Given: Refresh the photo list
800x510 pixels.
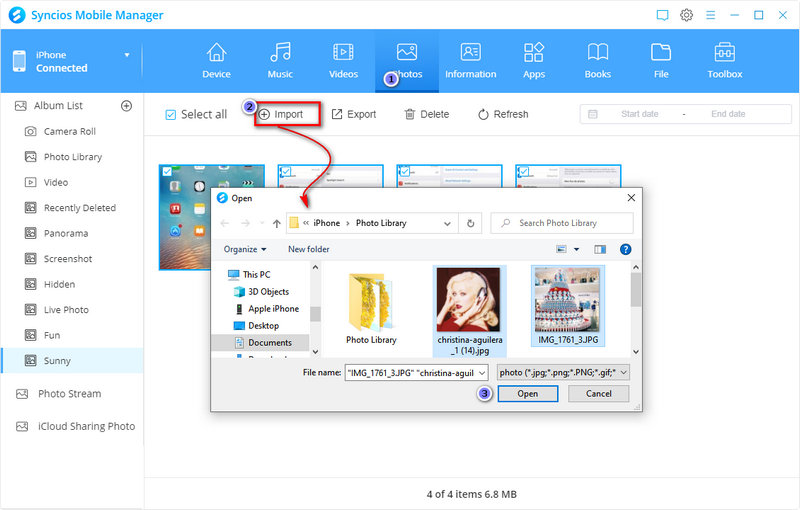Looking at the screenshot, I should pos(503,114).
